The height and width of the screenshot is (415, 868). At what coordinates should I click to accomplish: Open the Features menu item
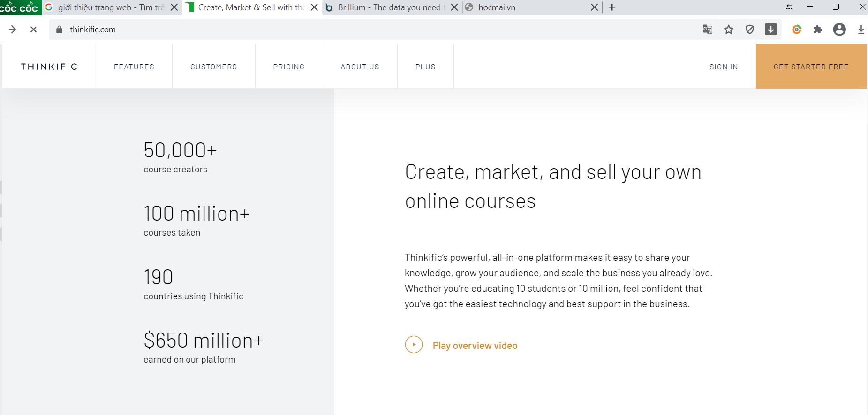pyautogui.click(x=134, y=67)
